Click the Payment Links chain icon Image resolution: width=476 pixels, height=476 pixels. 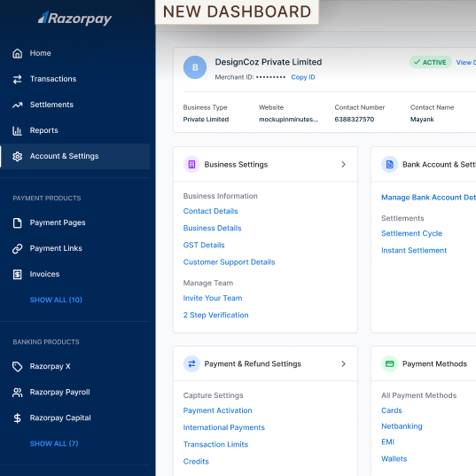coord(18,248)
